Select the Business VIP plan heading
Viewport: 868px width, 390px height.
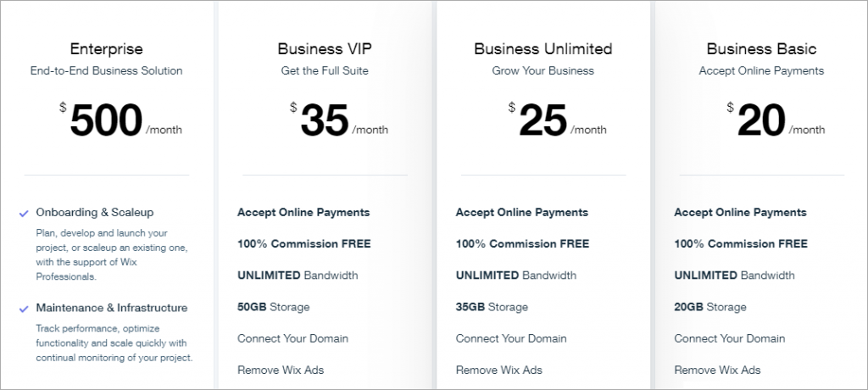click(325, 49)
